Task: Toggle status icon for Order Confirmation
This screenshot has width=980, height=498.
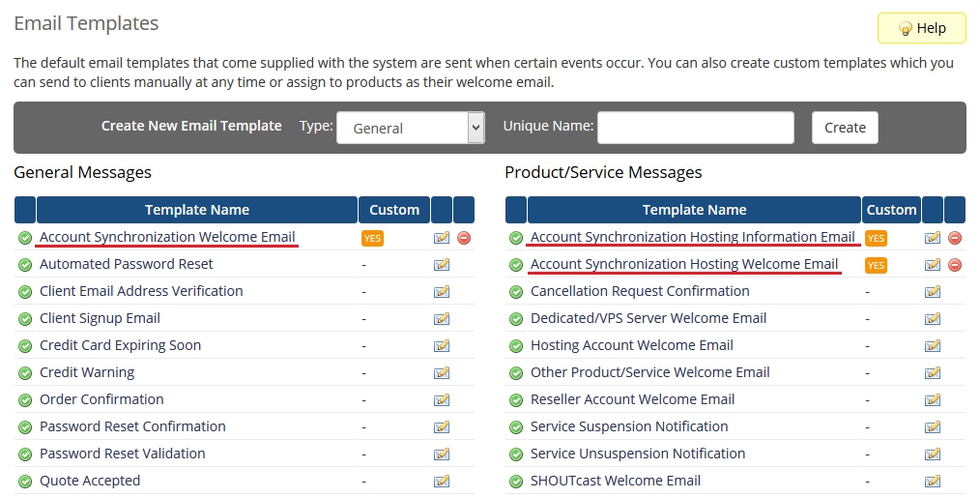Action: tap(25, 400)
